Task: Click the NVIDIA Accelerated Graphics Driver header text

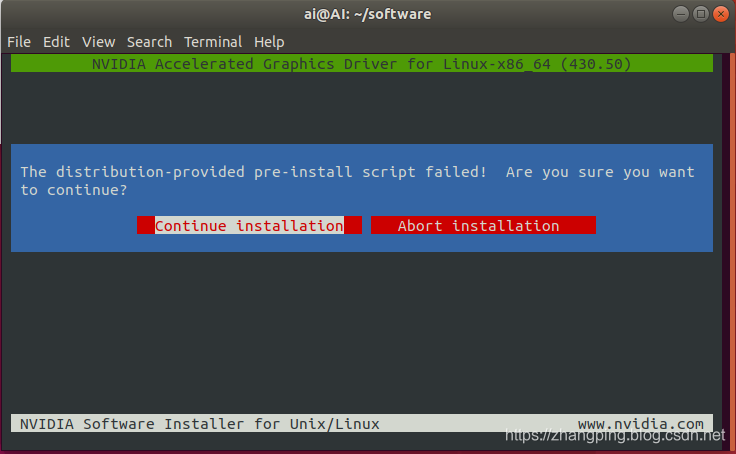Action: point(361,64)
